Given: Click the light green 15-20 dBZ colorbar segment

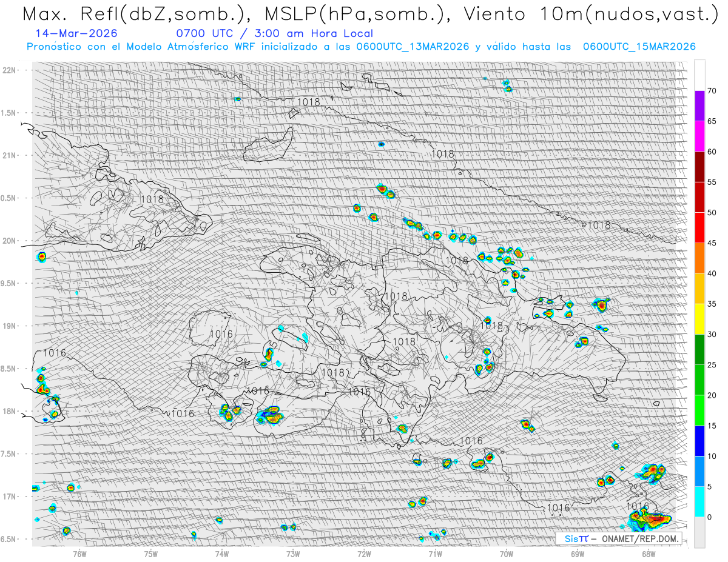Looking at the screenshot, I should [x=699, y=410].
